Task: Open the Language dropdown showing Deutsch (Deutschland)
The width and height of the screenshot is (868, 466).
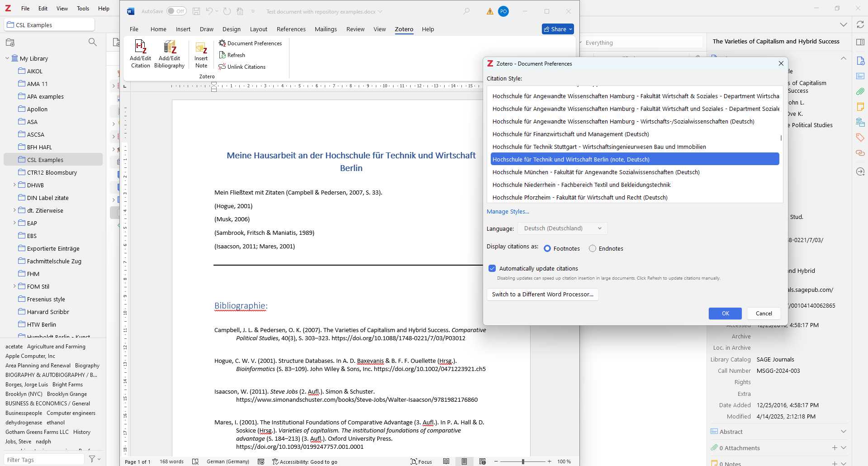Action: point(562,228)
